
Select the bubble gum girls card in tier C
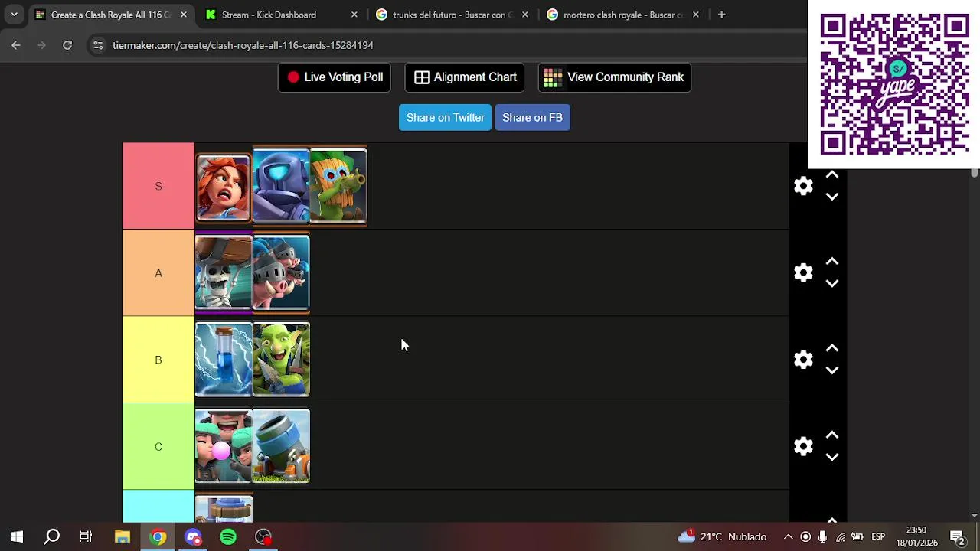[224, 446]
